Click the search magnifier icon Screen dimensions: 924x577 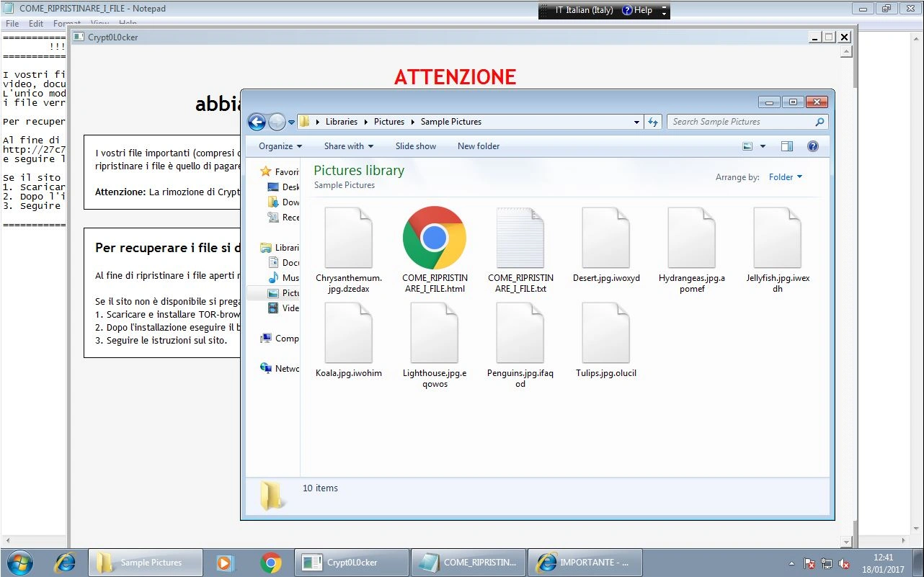(x=819, y=122)
